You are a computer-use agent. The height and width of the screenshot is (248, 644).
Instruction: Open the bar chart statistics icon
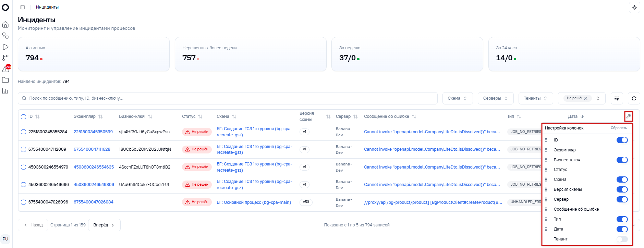click(5, 91)
